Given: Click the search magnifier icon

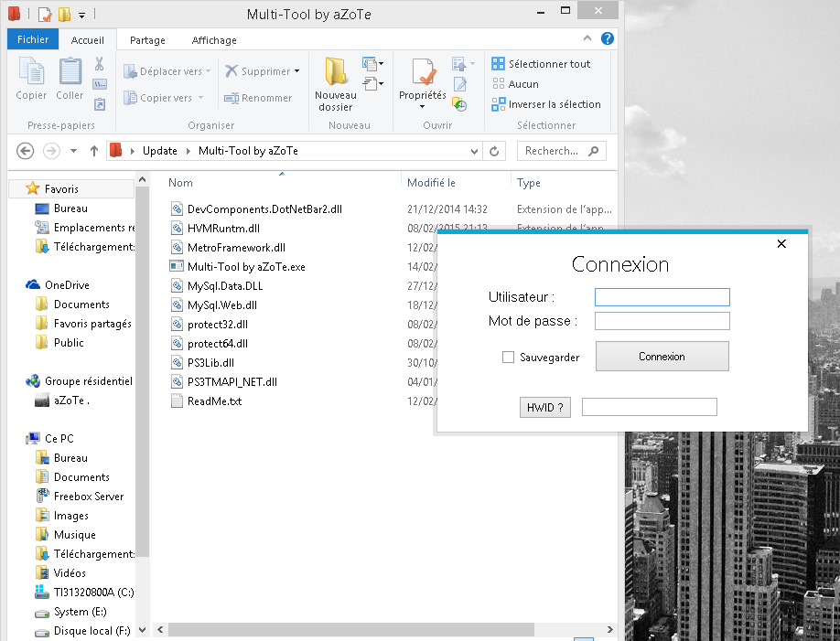Looking at the screenshot, I should 593,151.
